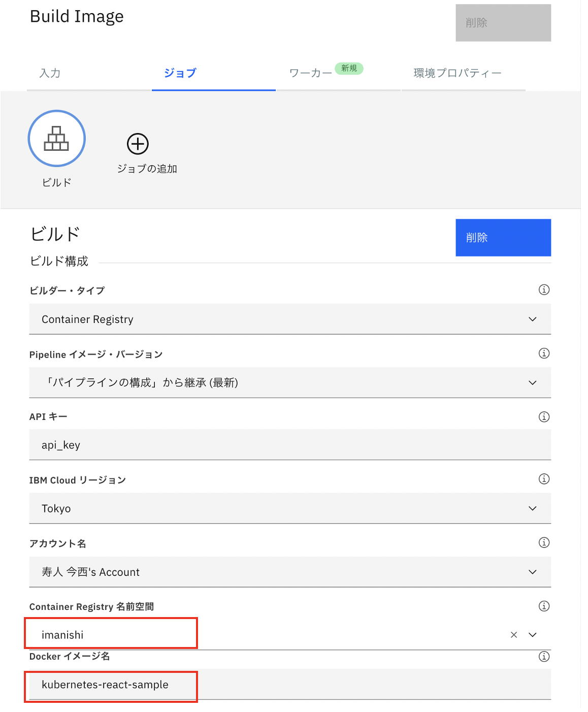Expand the Container Registry builder type dropdown

(x=290, y=319)
